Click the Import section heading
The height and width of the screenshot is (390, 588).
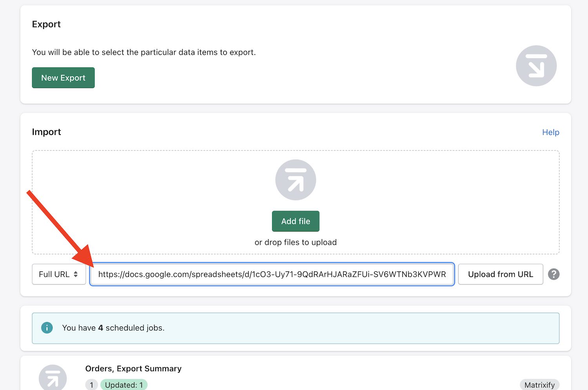(x=46, y=132)
